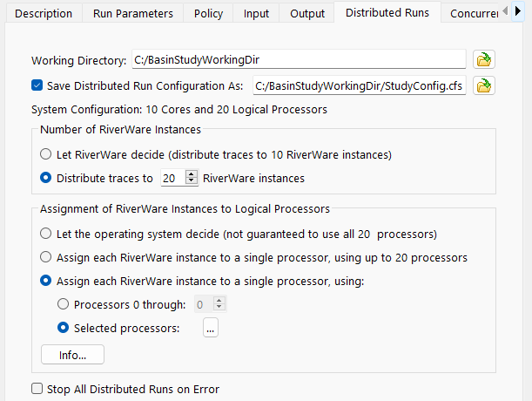Image resolution: width=532 pixels, height=401 pixels.
Task: Open the Policy tab
Action: click(x=208, y=13)
